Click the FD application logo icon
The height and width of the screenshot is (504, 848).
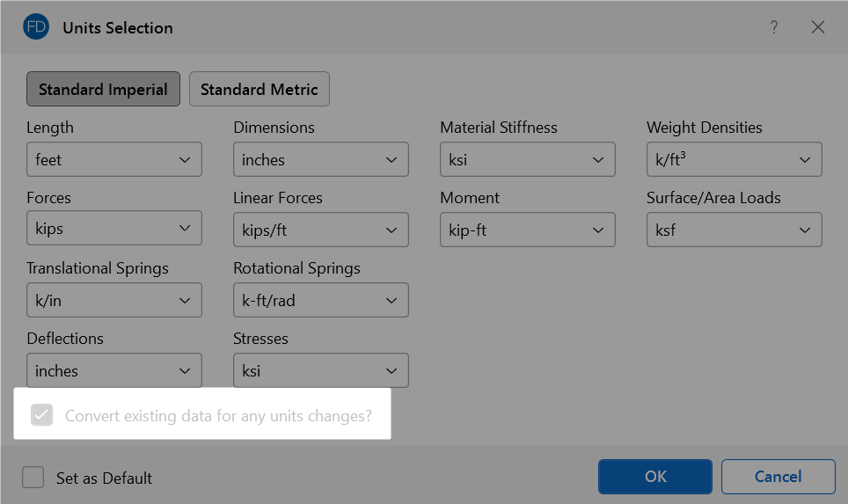[36, 27]
